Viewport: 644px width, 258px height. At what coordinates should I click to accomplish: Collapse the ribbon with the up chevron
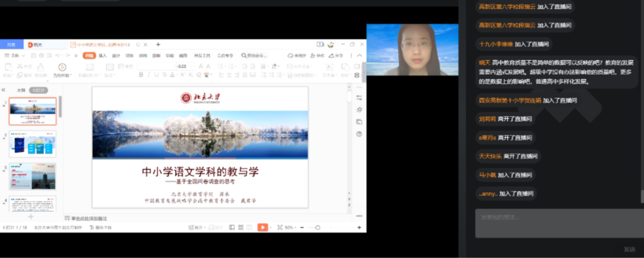click(x=360, y=55)
